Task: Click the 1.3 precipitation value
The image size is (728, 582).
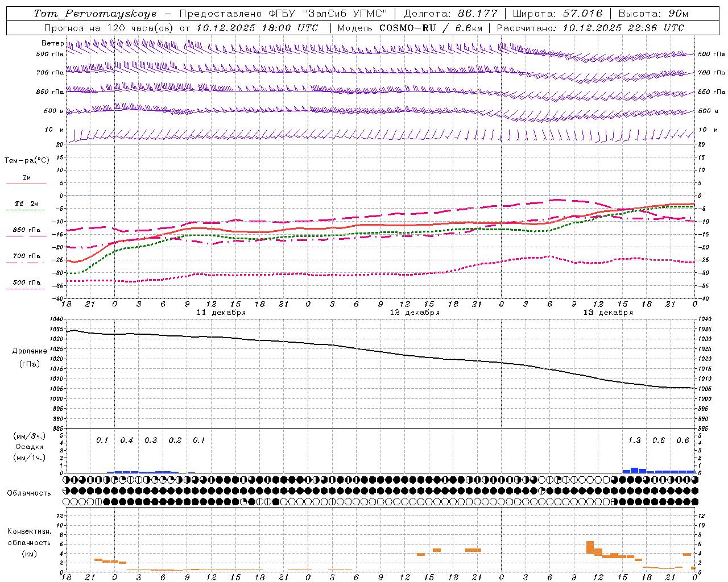Action: point(634,440)
